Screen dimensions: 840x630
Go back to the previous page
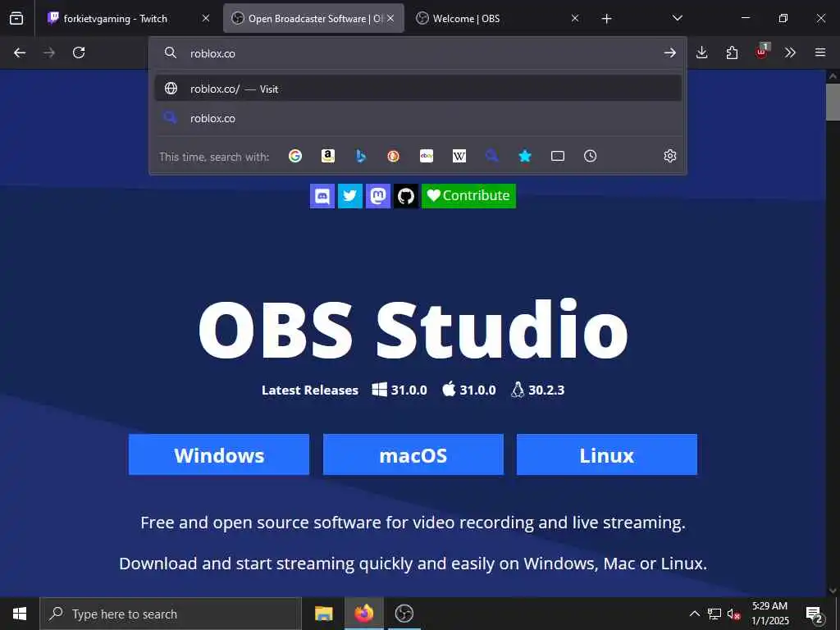[x=20, y=52]
